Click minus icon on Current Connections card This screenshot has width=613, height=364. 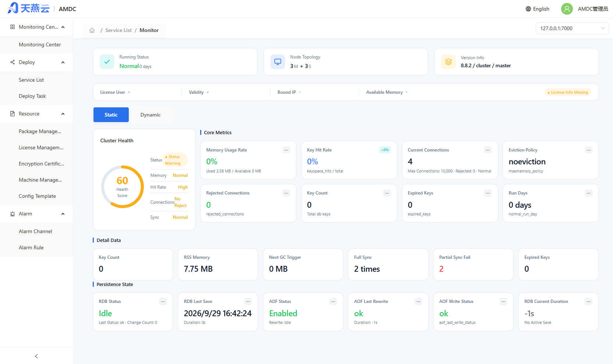488,150
